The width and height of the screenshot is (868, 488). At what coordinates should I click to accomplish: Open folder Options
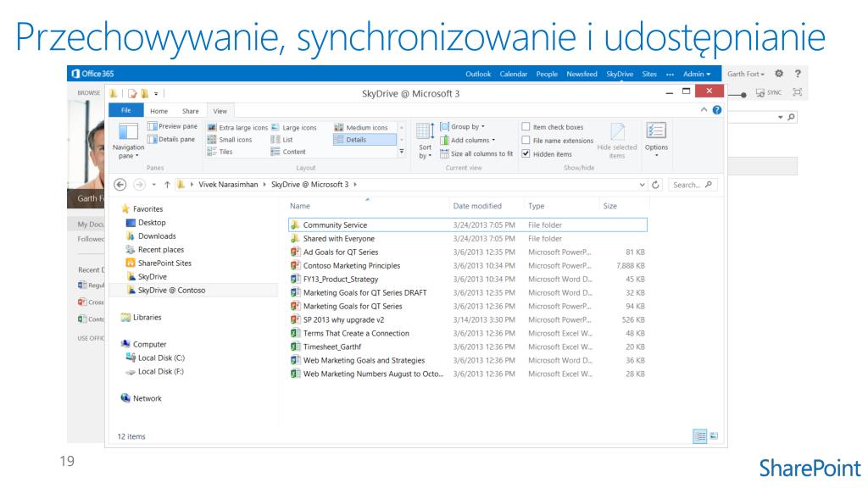[656, 140]
